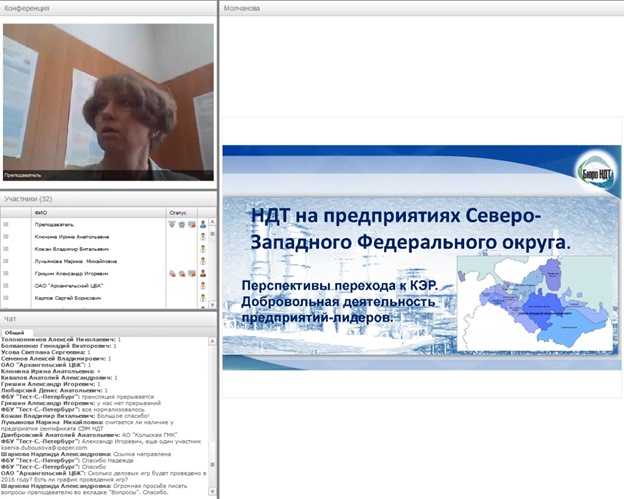Image resolution: width=624 pixels, height=499 pixels.
Task: Click chat message АО "Кольская ГМК"
Action: 150,435
